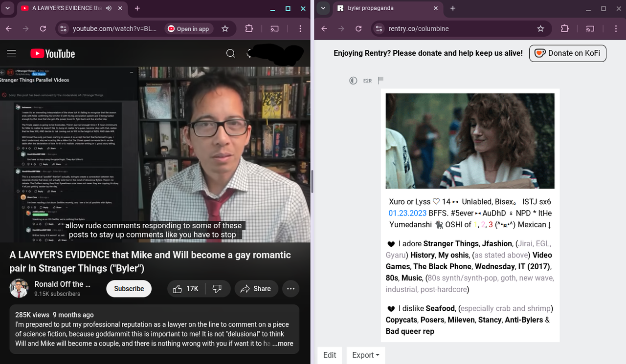Image resolution: width=626 pixels, height=364 pixels.
Task: Open Ronald Off the channel avatar
Action: [19, 289]
